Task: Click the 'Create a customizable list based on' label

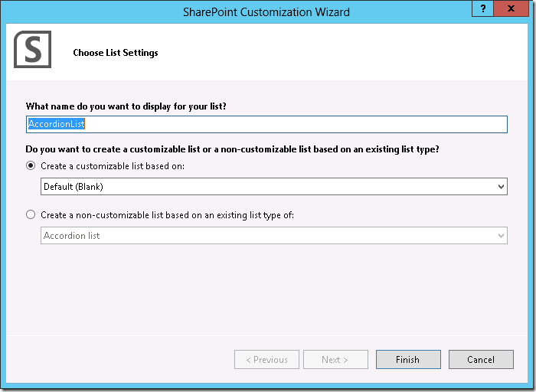Action: [113, 165]
